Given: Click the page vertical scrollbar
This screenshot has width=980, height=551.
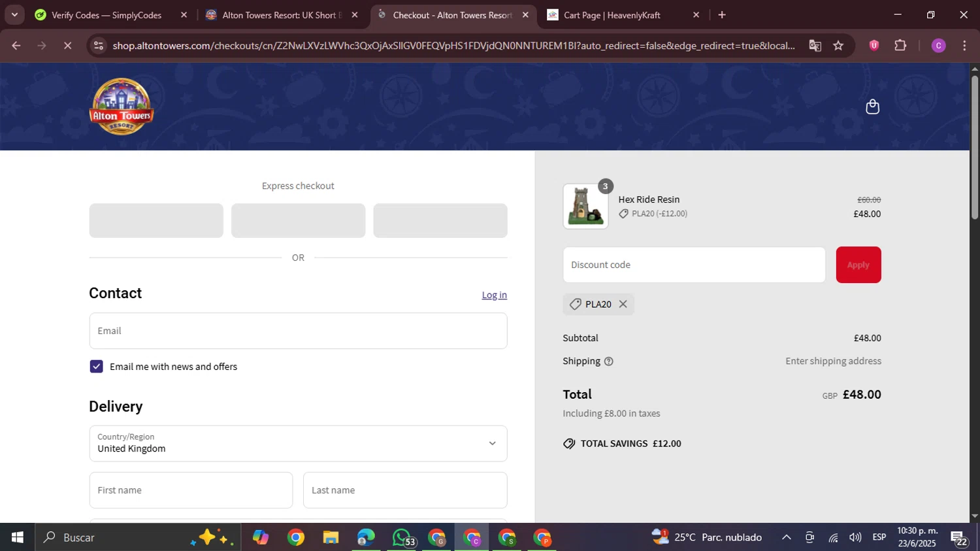Looking at the screenshot, I should pyautogui.click(x=974, y=147).
